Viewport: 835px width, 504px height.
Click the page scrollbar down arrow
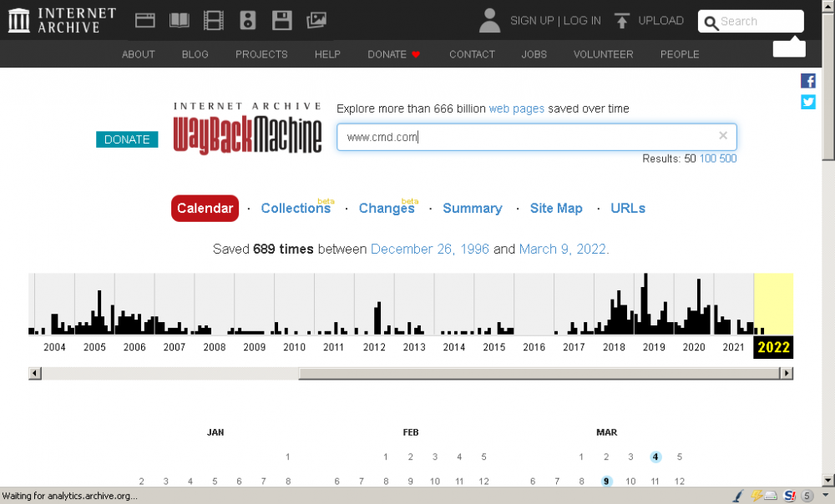tap(828, 480)
